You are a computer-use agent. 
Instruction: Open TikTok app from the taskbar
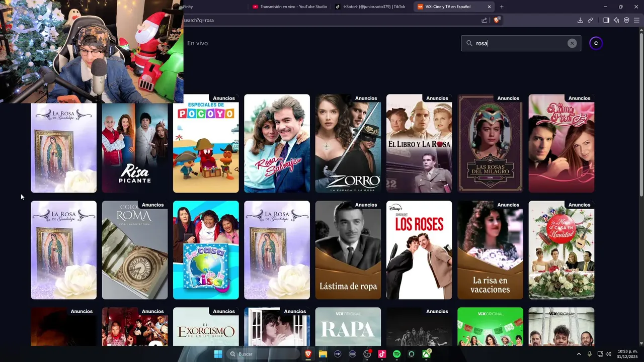click(x=382, y=354)
